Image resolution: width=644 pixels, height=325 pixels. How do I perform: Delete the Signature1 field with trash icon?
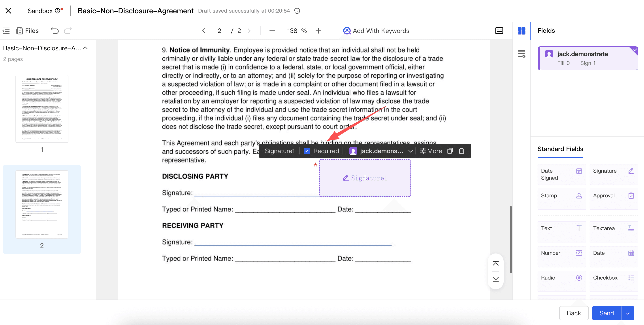pos(461,151)
